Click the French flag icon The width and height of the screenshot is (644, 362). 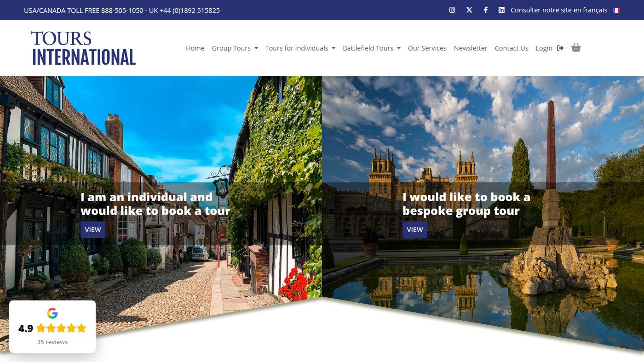[x=616, y=10]
